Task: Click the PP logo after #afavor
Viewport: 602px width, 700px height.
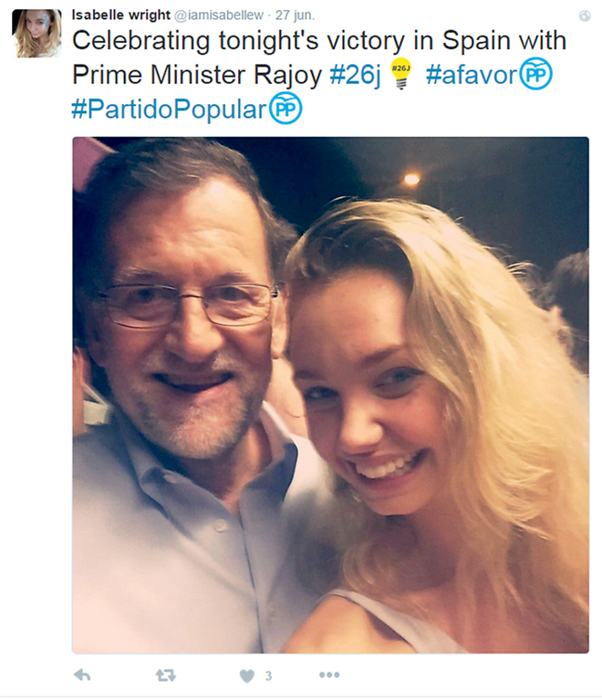Action: click(x=536, y=74)
